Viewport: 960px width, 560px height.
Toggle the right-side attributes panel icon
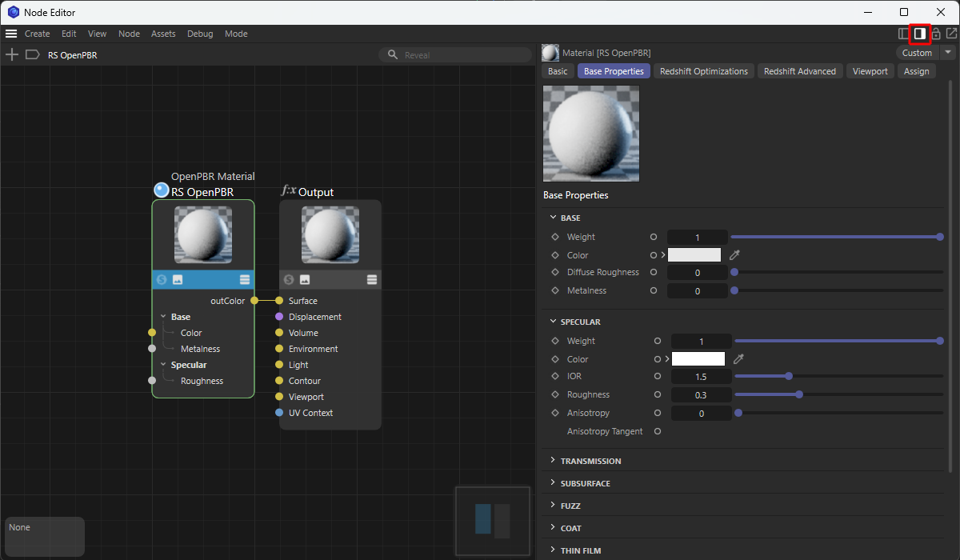(x=919, y=34)
